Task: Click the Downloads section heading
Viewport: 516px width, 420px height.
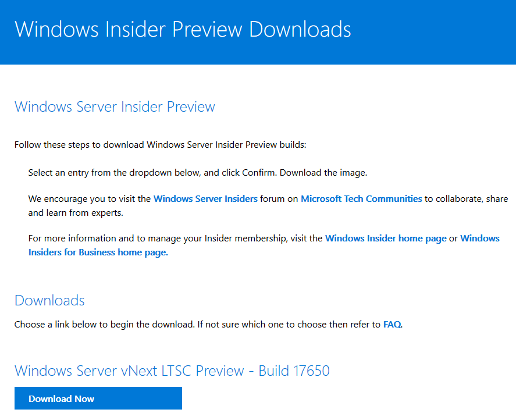Action: (49, 301)
